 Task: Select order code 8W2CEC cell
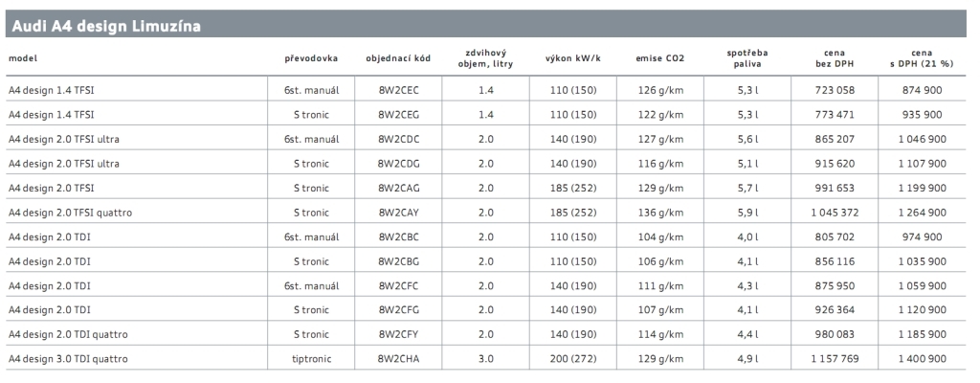pos(398,90)
